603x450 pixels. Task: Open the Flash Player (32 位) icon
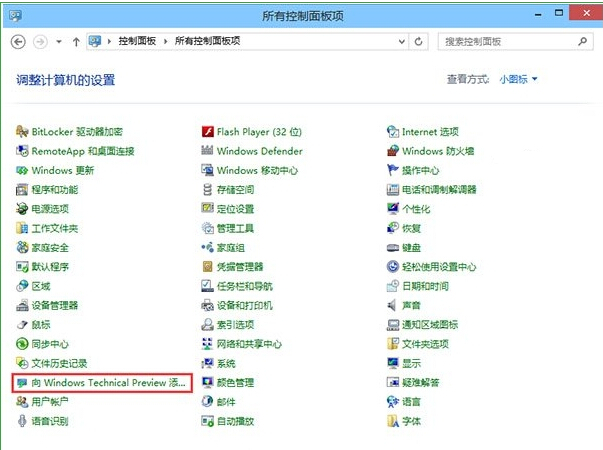(208, 132)
